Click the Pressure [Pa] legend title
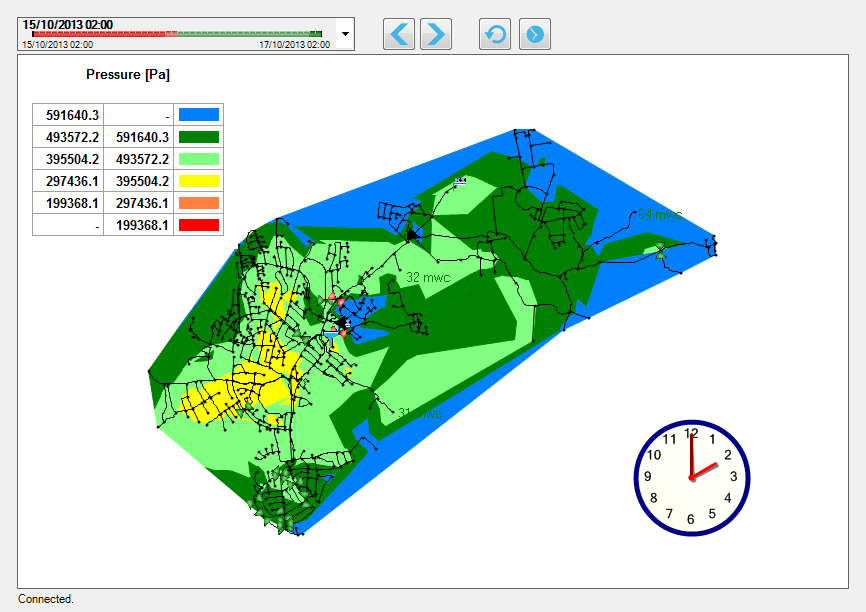The width and height of the screenshot is (866, 612). click(120, 75)
